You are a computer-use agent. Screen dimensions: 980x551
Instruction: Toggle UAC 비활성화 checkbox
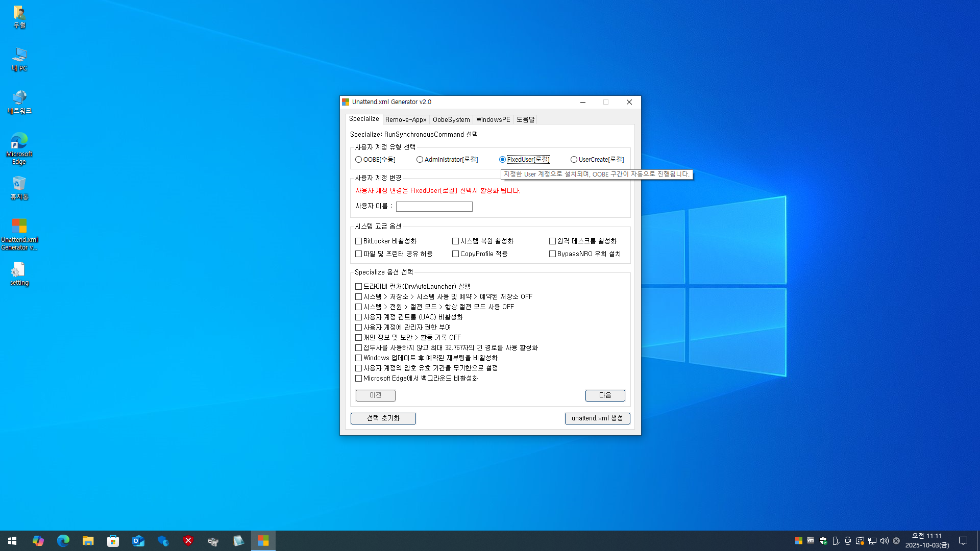tap(358, 317)
